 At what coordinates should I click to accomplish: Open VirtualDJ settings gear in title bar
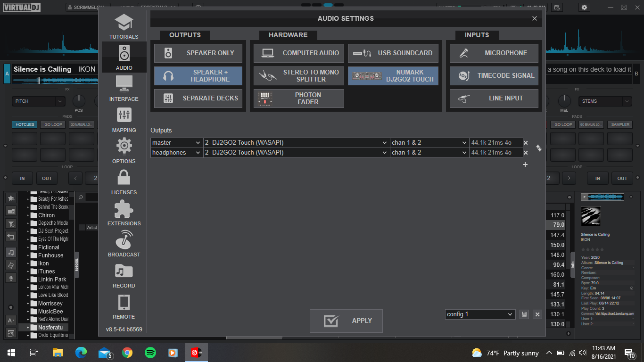(x=585, y=7)
